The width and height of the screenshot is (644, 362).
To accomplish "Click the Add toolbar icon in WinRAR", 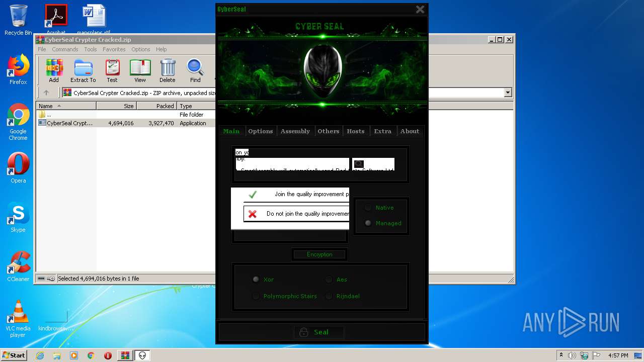I will (x=54, y=70).
